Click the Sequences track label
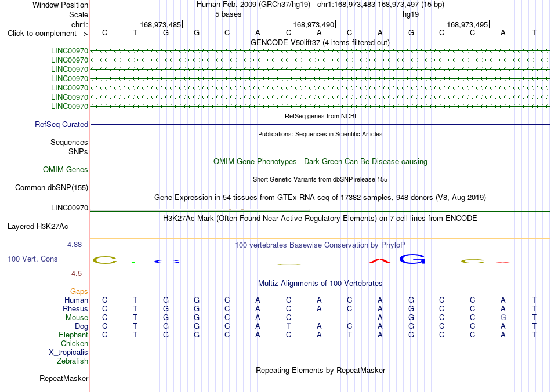 pyautogui.click(x=69, y=142)
